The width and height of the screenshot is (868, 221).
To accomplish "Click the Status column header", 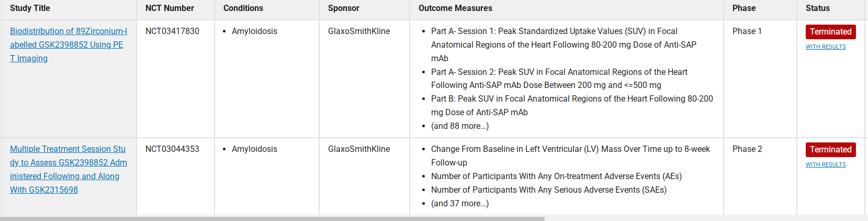I will pos(818,8).
